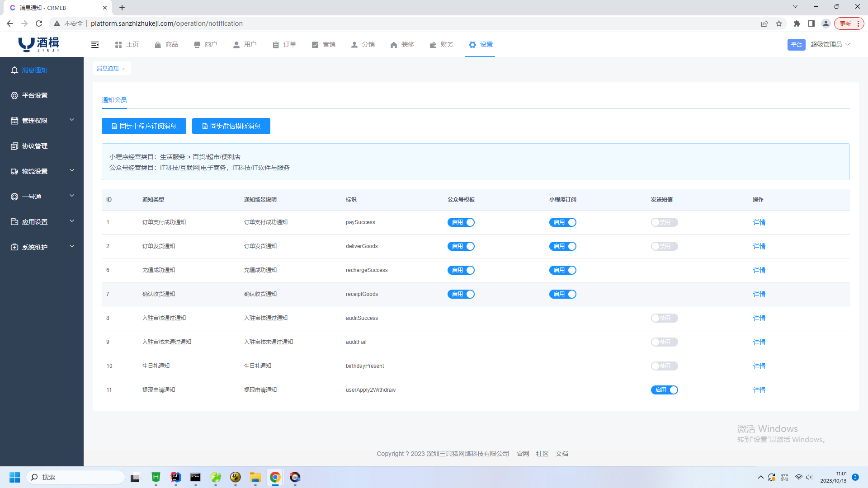Open the 社区 footer link
Viewport: 868px width, 488px height.
pos(542,454)
